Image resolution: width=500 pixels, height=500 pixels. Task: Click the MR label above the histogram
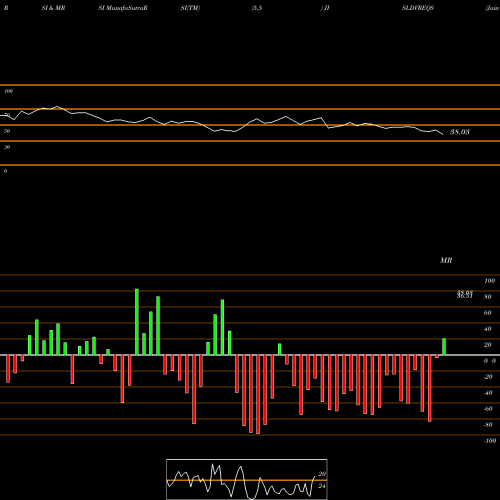coord(446,260)
